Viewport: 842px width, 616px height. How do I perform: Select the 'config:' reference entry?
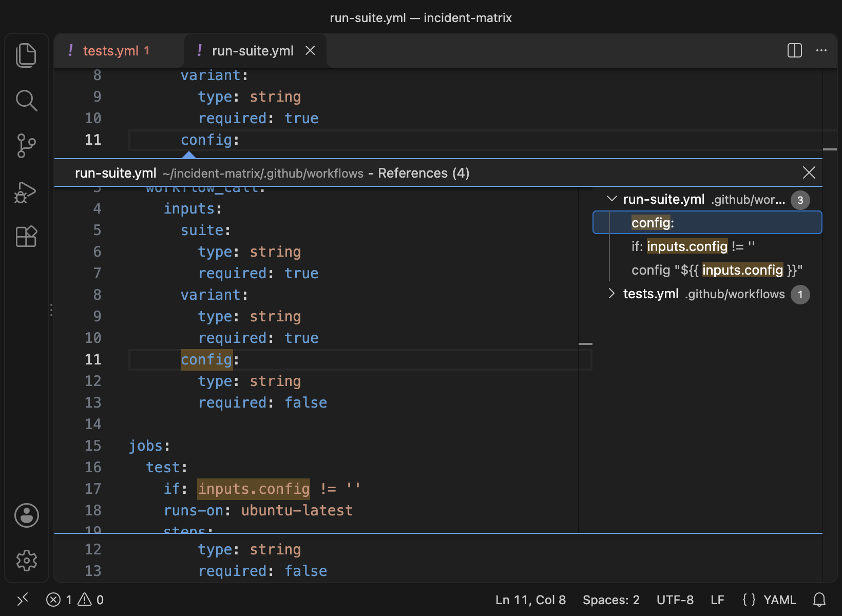click(x=707, y=223)
